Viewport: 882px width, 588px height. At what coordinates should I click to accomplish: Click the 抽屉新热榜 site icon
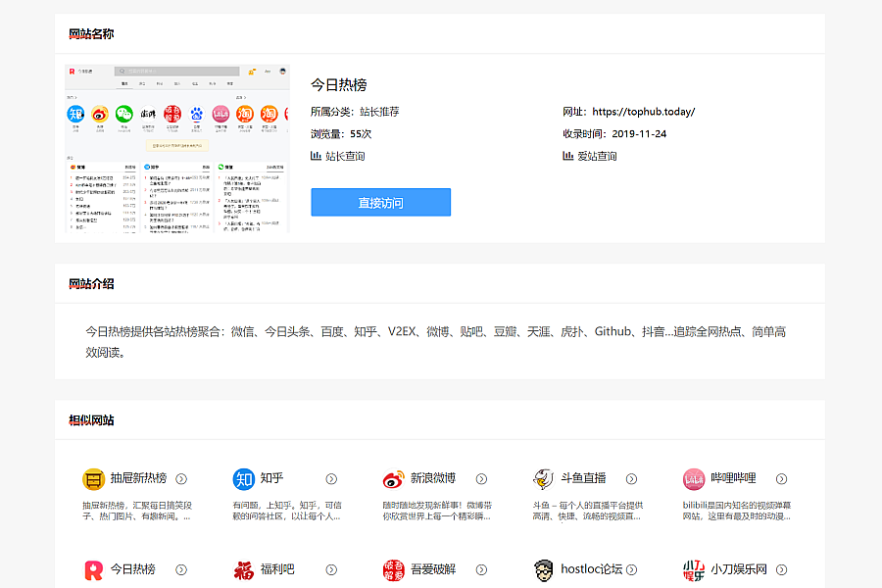click(x=93, y=479)
